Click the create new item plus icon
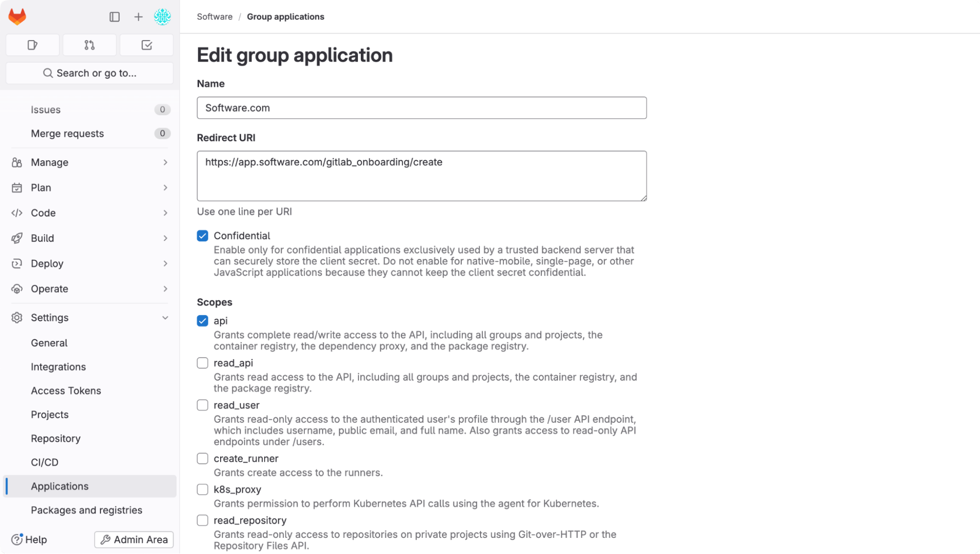Screen dimensions: 980x554 coord(138,17)
